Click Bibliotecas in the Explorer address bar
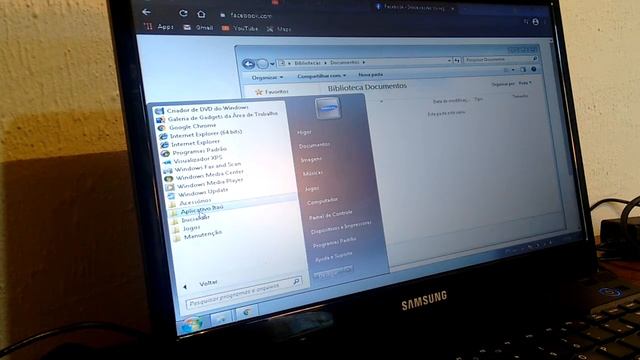This screenshot has height=360, width=640. (x=307, y=63)
